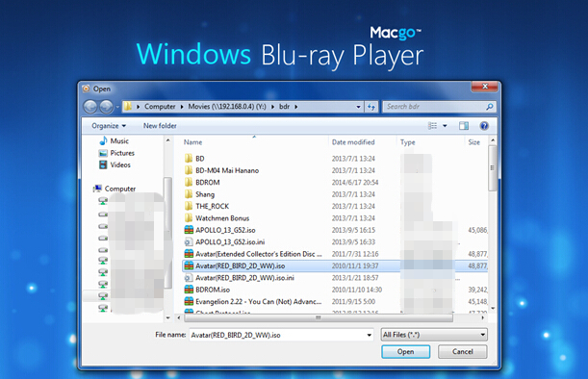
Task: Click the search magnifier icon
Action: tap(490, 107)
